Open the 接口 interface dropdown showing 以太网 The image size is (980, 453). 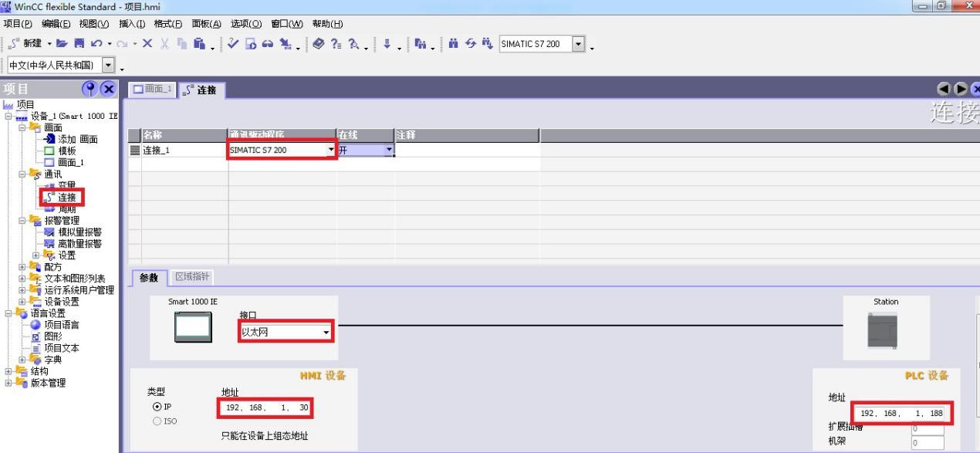[x=326, y=333]
